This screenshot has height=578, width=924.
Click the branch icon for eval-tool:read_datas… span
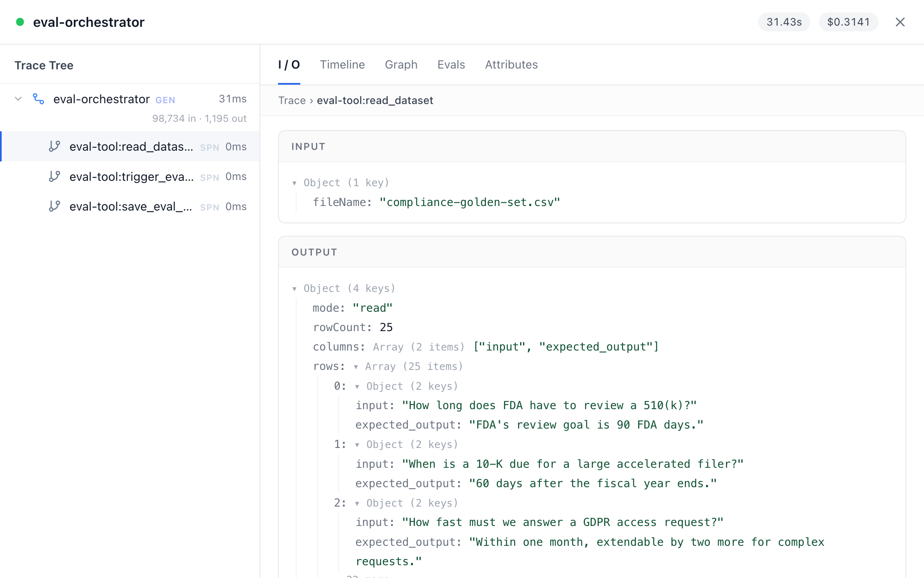(54, 147)
